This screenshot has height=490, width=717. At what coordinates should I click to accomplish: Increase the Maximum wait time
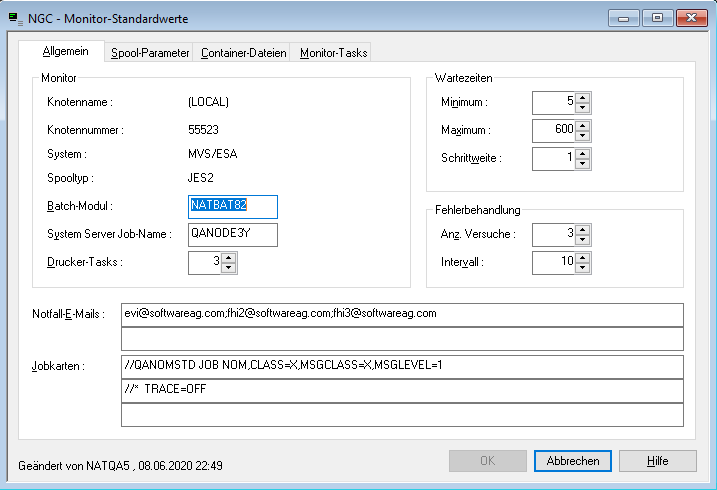582,126
